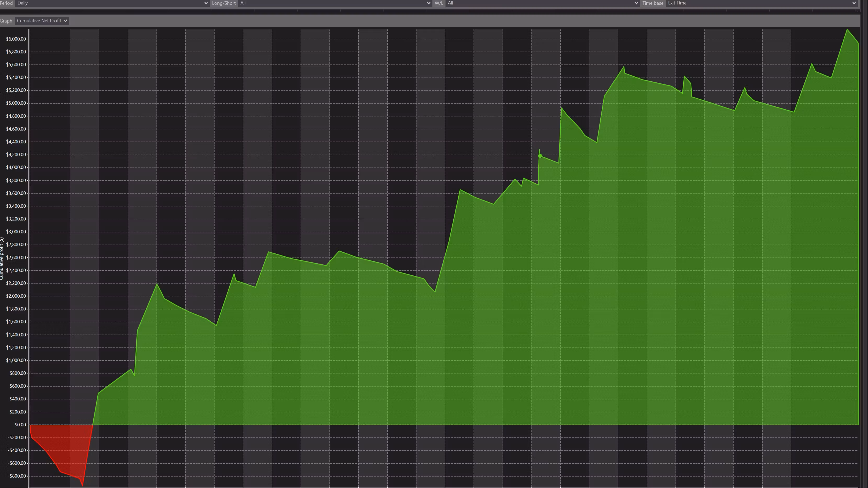Screen dimensions: 868x488
Task: Click the -$800.00 y-axis label
Action: (17, 476)
